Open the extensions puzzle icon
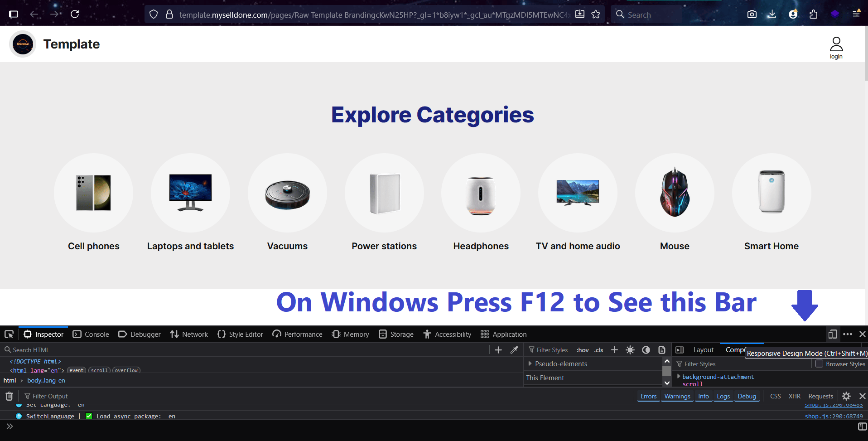Screen dimensions: 868x441 point(814,14)
